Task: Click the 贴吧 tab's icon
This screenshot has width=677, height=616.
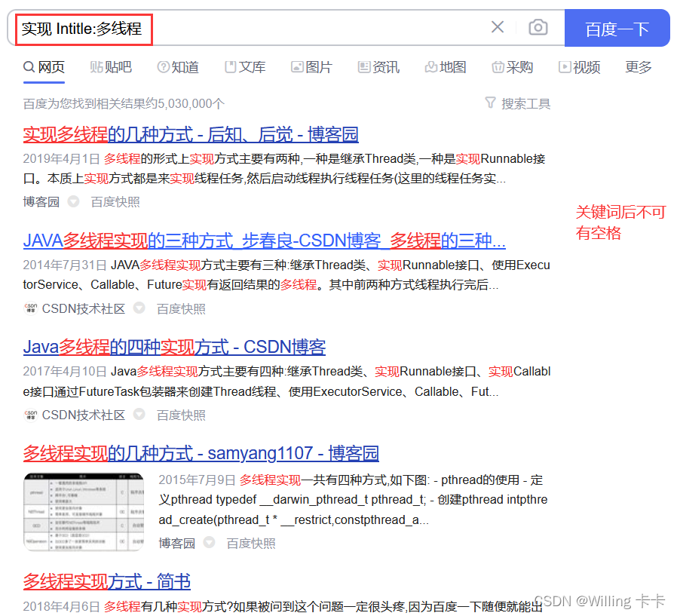Action: point(96,67)
